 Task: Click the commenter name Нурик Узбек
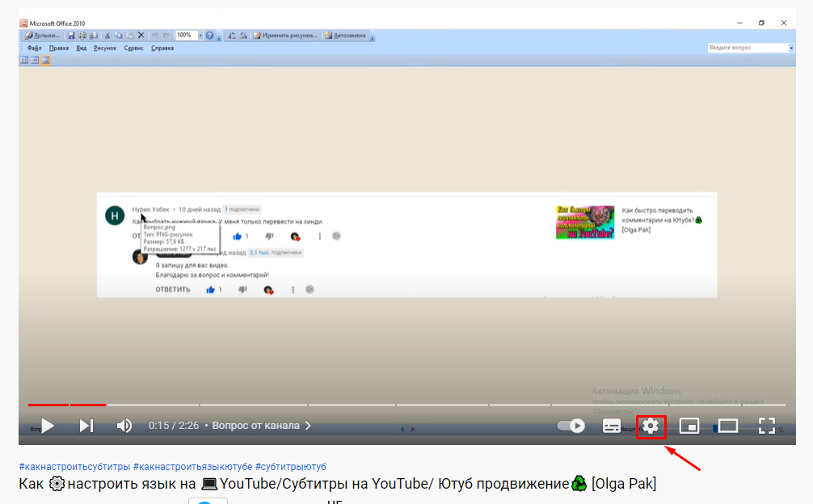150,209
